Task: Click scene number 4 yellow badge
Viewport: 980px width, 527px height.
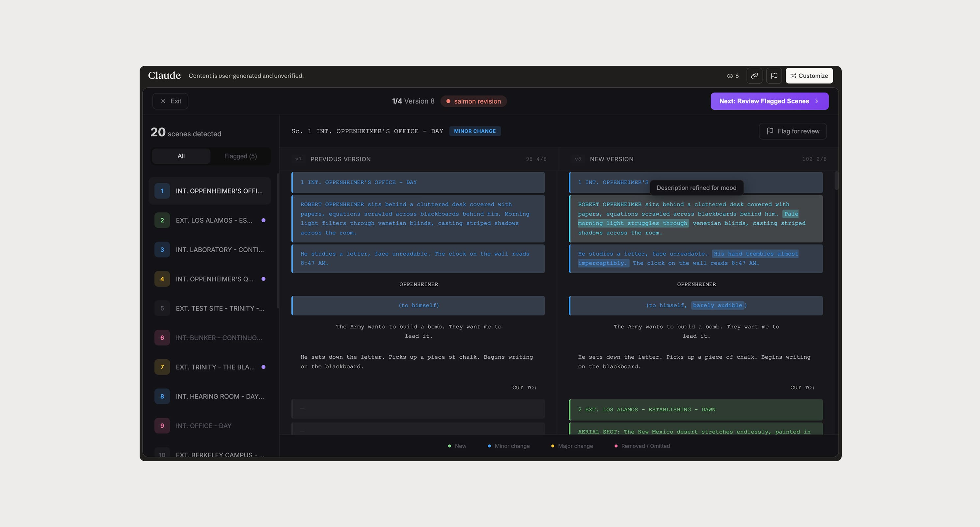Action: pyautogui.click(x=162, y=279)
